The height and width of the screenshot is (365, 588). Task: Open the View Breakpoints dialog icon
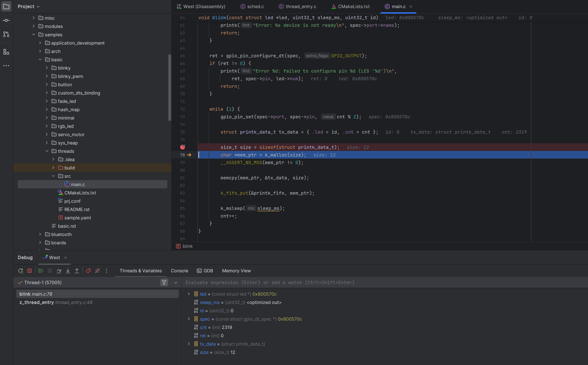click(88, 271)
